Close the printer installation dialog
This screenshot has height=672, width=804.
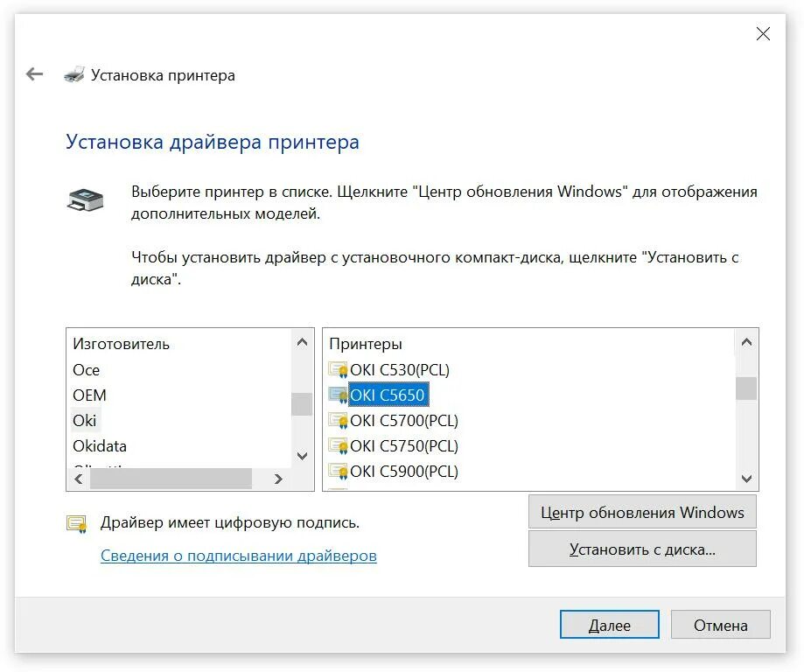pyautogui.click(x=763, y=34)
